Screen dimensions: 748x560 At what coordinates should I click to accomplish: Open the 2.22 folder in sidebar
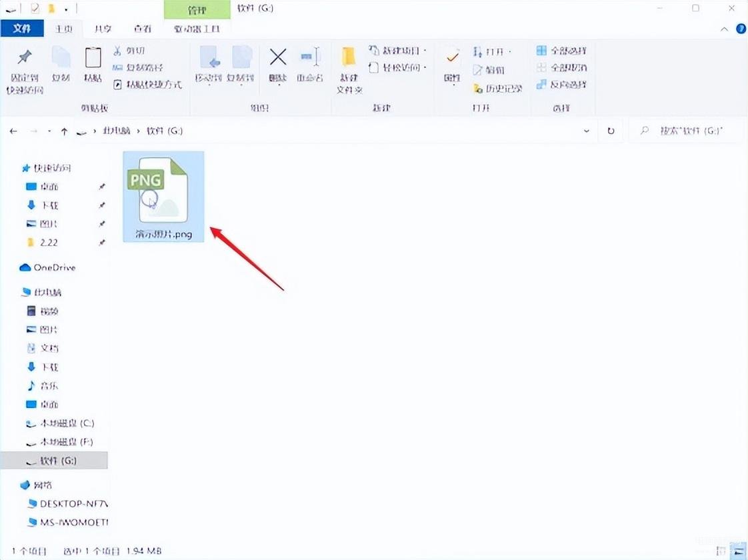point(42,242)
